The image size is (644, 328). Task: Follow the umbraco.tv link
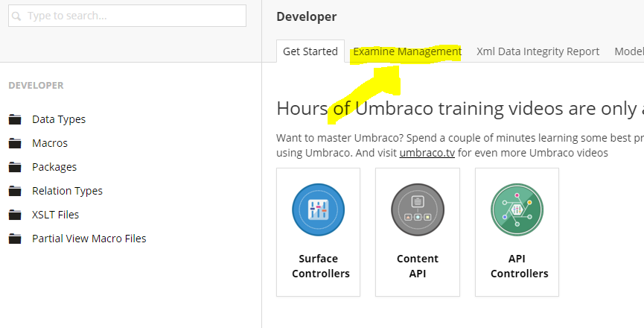(x=427, y=153)
